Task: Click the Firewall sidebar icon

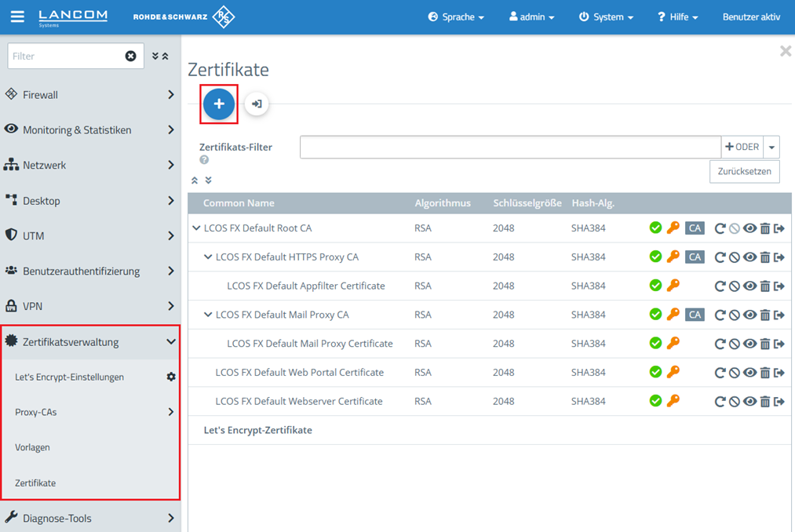Action: [x=11, y=94]
